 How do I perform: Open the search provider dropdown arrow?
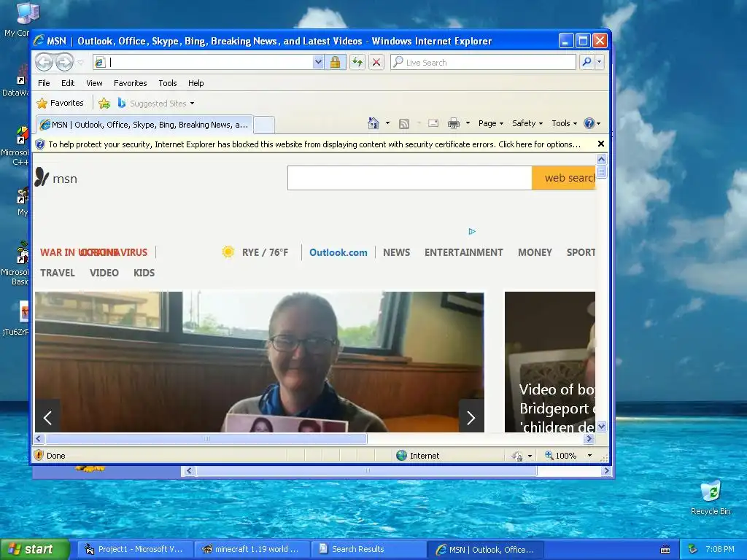(600, 62)
